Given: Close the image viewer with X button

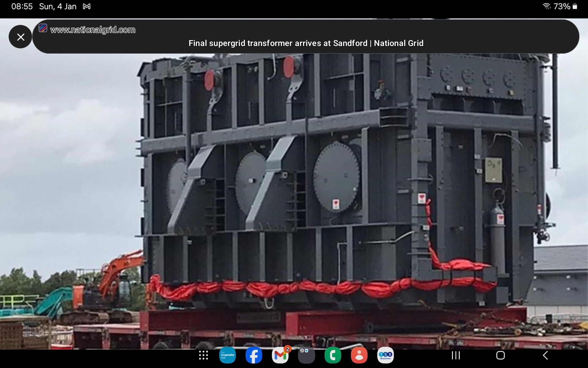Looking at the screenshot, I should (x=21, y=37).
